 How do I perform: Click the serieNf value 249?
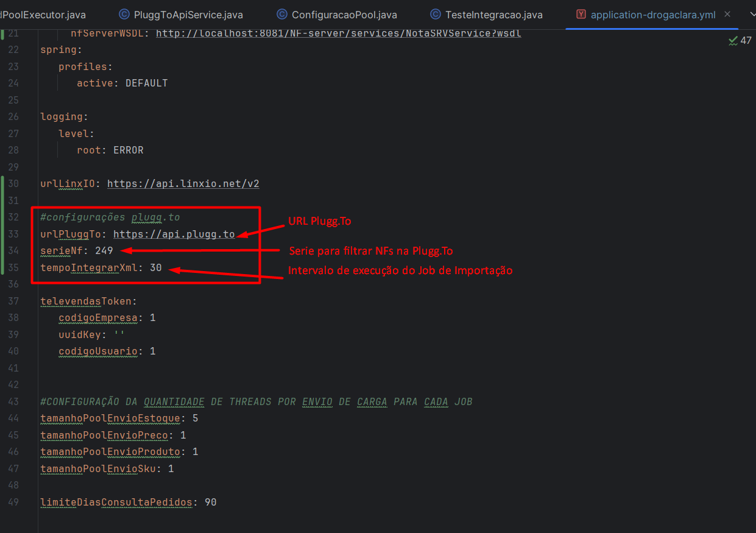104,251
